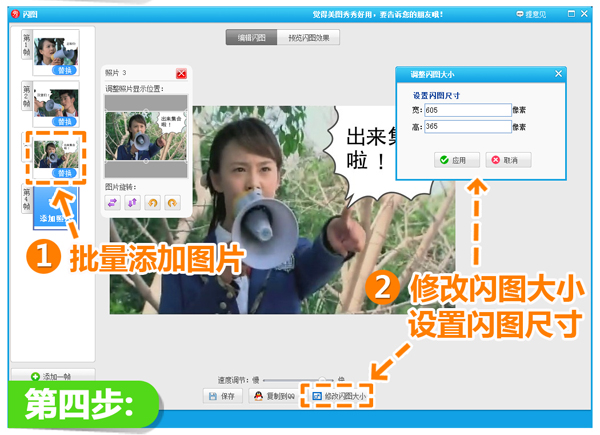Viewport: 600px width, 435px height.
Task: Close the 照片 3 panel with red X
Action: pos(181,74)
